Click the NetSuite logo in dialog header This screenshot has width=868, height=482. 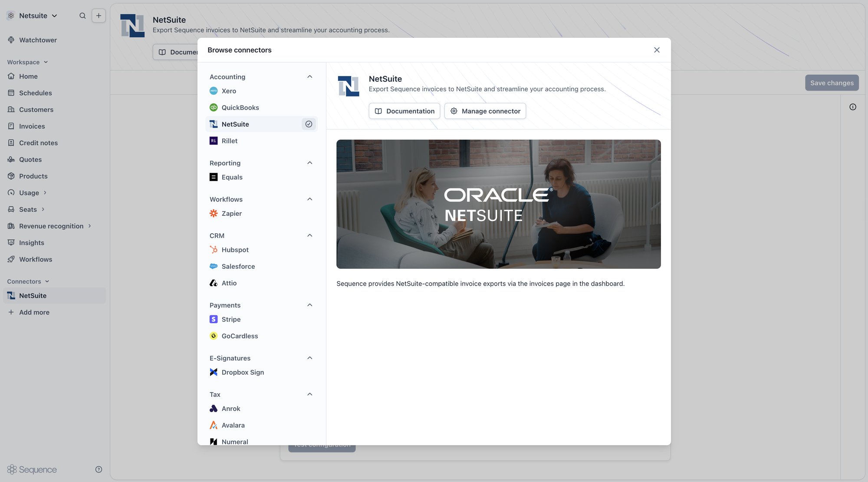click(349, 86)
